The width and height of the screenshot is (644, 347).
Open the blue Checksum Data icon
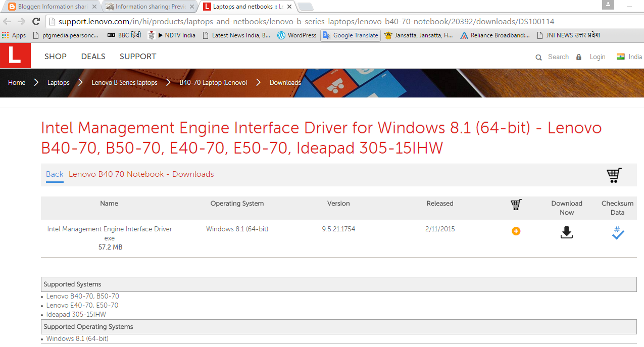pos(618,233)
